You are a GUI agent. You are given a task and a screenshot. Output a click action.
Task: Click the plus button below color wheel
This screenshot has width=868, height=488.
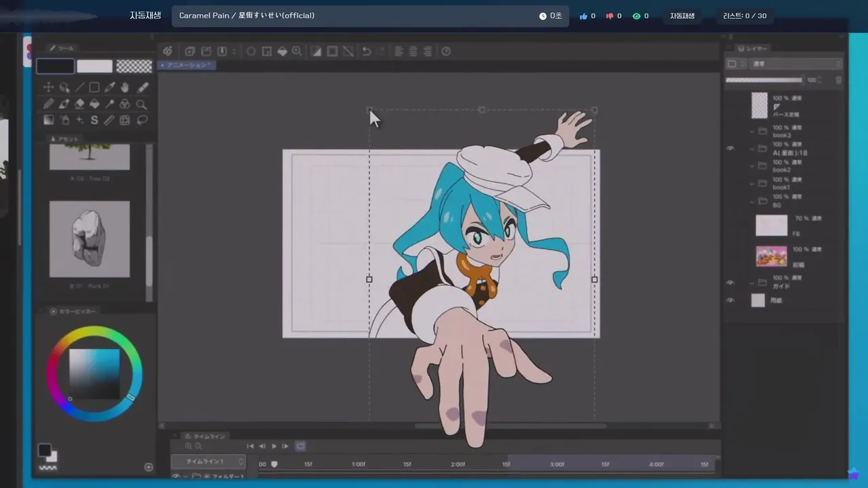click(149, 467)
